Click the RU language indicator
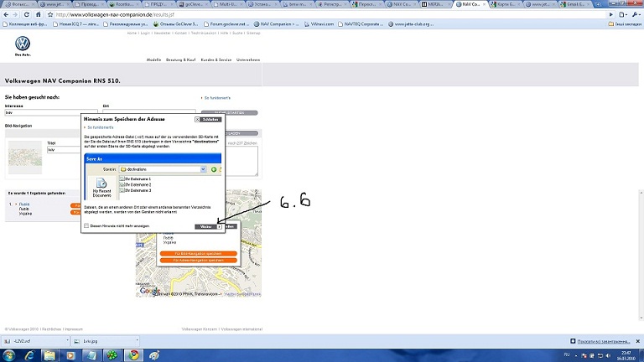The image size is (644, 362). pos(567,355)
